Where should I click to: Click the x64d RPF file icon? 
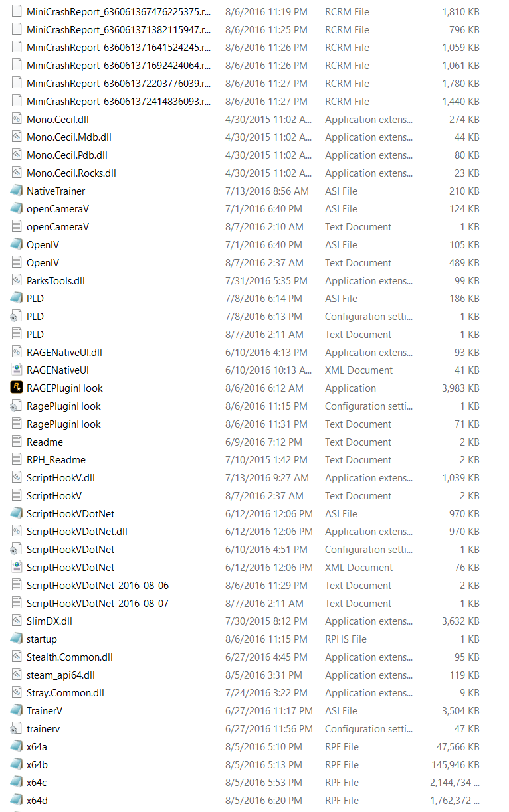(x=17, y=800)
